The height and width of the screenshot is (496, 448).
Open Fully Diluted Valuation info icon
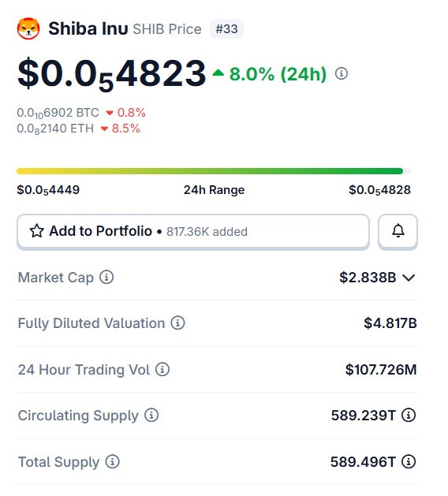click(177, 323)
